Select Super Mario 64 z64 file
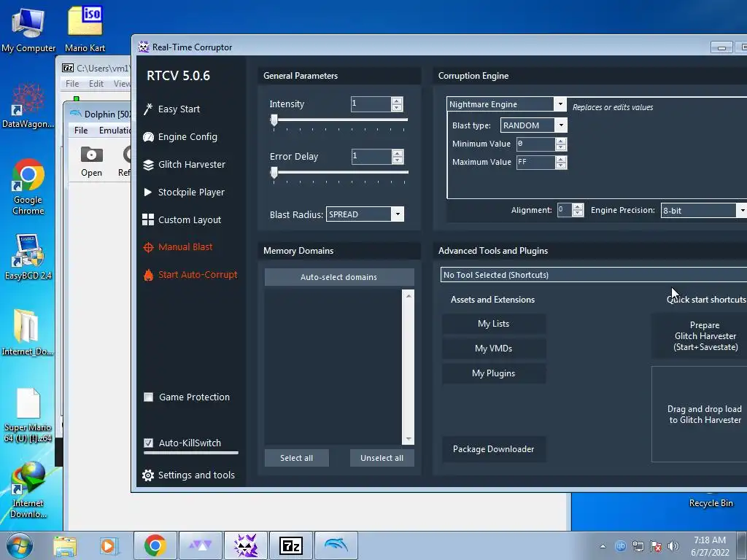Image resolution: width=747 pixels, height=560 pixels. pos(28,415)
